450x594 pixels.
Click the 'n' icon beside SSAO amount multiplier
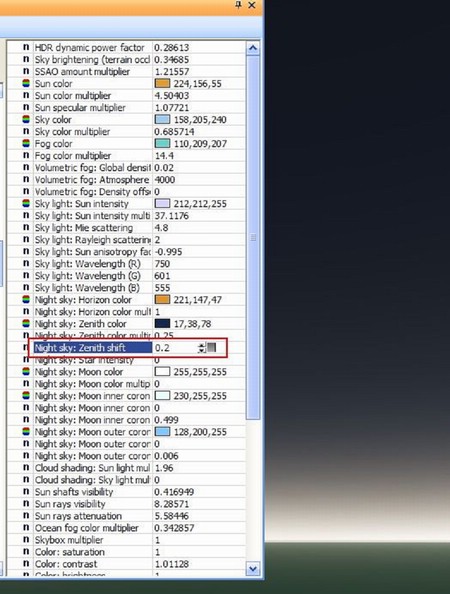(x=26, y=71)
